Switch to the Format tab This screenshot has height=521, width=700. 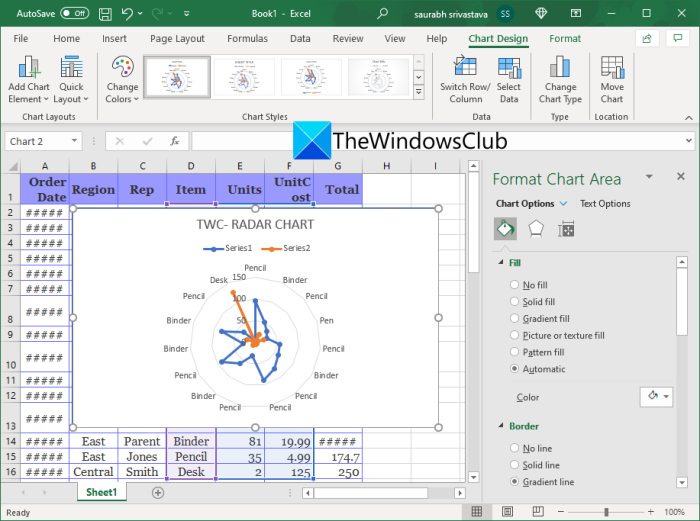565,39
